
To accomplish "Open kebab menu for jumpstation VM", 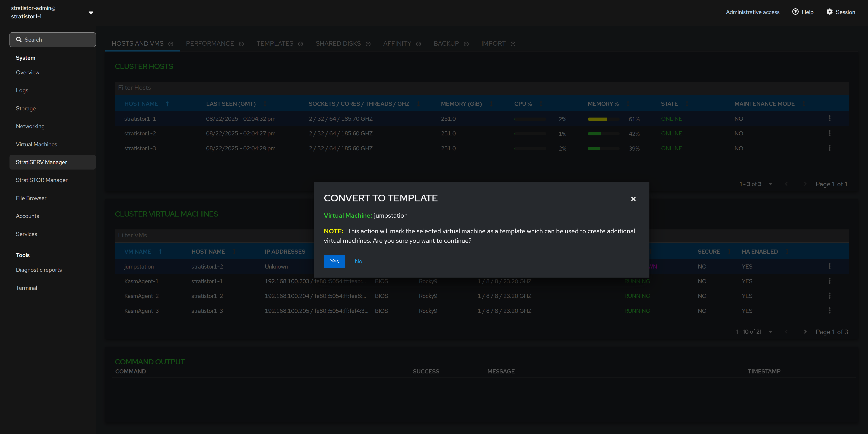I will (829, 266).
